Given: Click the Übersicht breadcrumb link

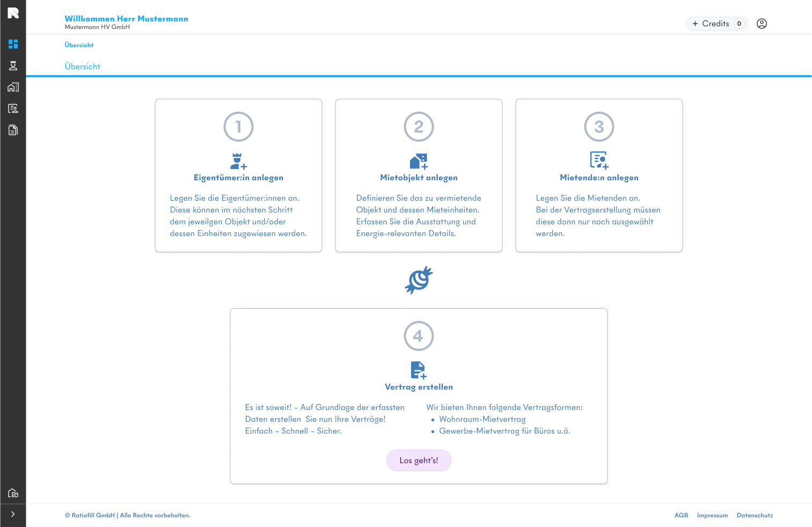Looking at the screenshot, I should click(79, 45).
